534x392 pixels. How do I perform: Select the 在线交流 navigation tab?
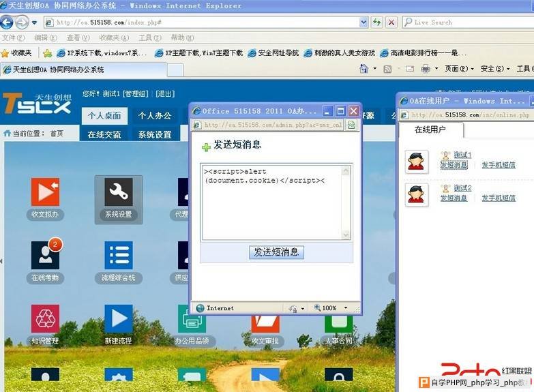(x=104, y=134)
